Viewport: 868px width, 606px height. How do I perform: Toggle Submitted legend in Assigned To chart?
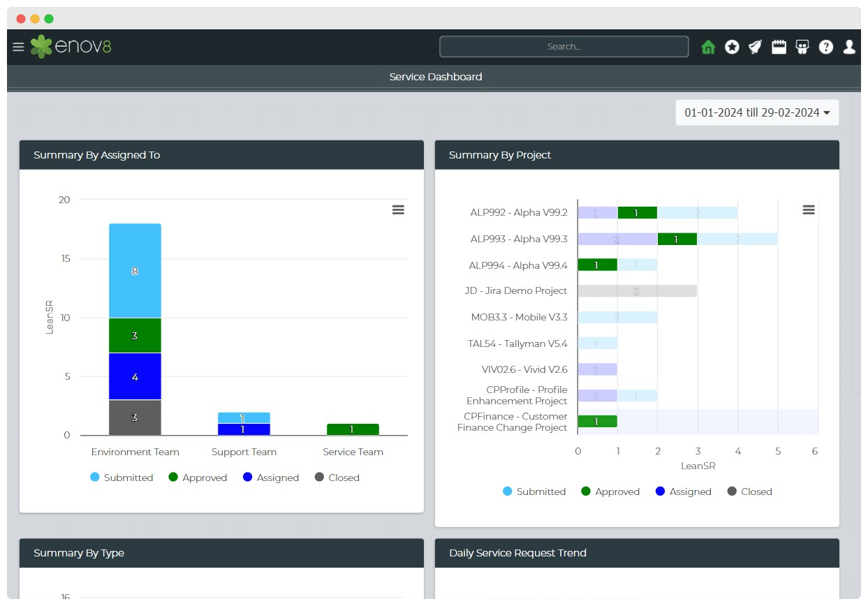pos(122,478)
